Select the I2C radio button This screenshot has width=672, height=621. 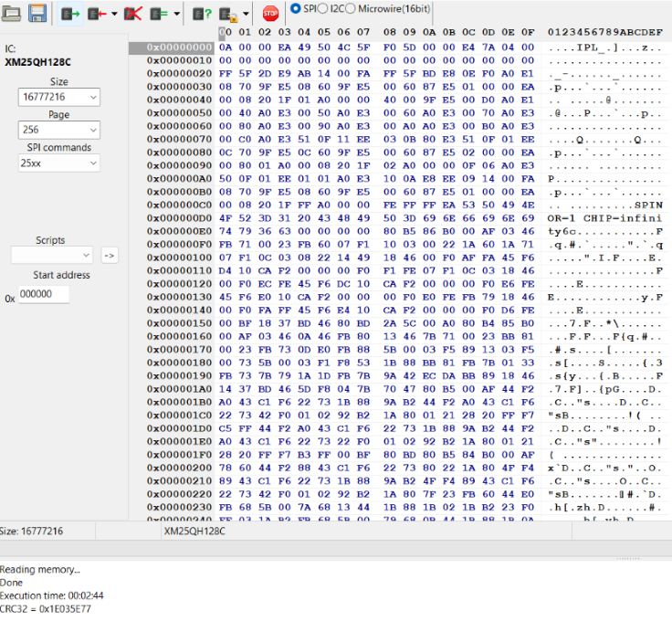322,8
